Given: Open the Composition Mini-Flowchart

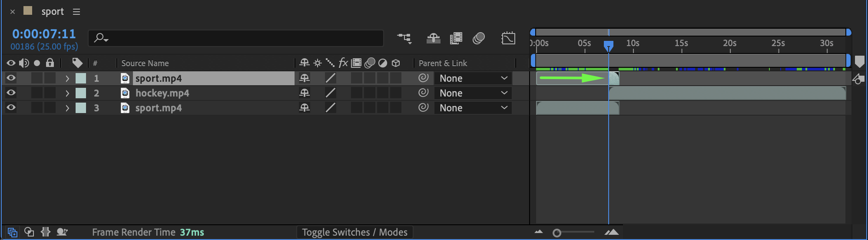Looking at the screenshot, I should point(404,39).
